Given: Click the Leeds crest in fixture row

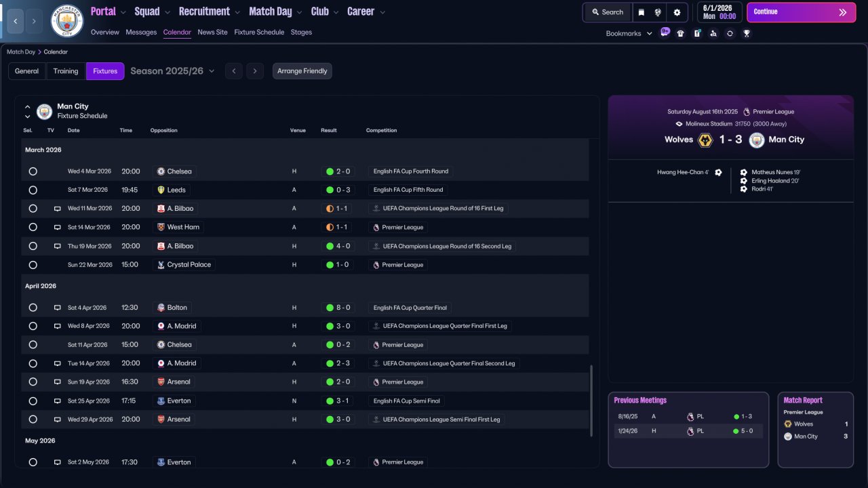Looking at the screenshot, I should pyautogui.click(x=161, y=190).
